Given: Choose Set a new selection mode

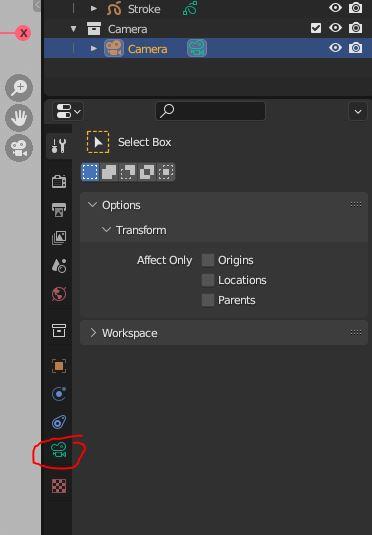Looking at the screenshot, I should [90, 172].
